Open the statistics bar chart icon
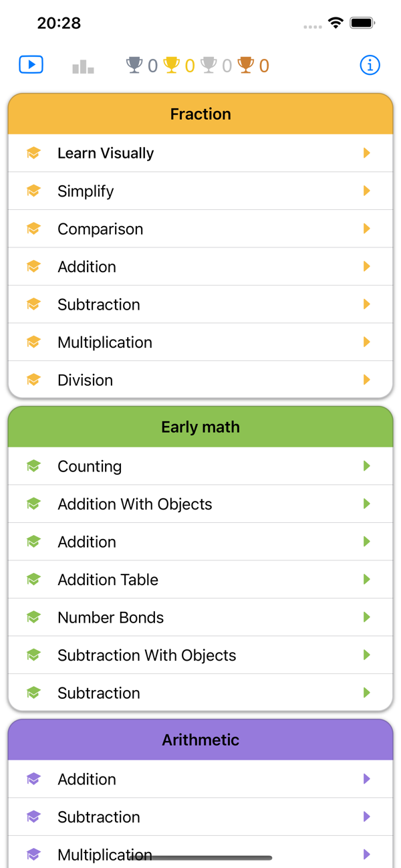 [83, 66]
